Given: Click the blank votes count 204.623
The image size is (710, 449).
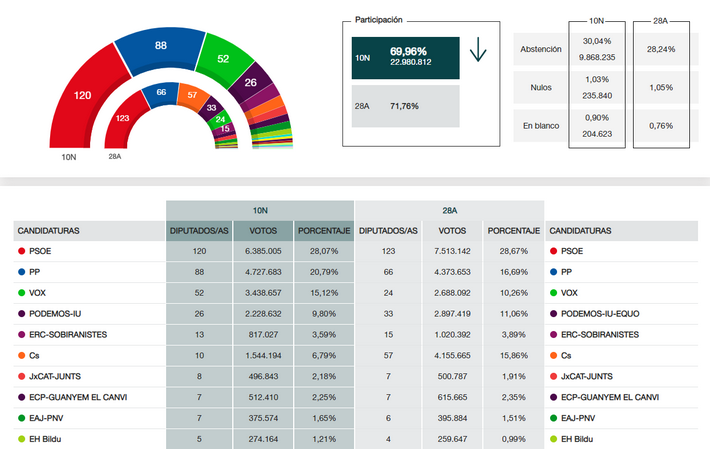Looking at the screenshot, I should tap(597, 134).
